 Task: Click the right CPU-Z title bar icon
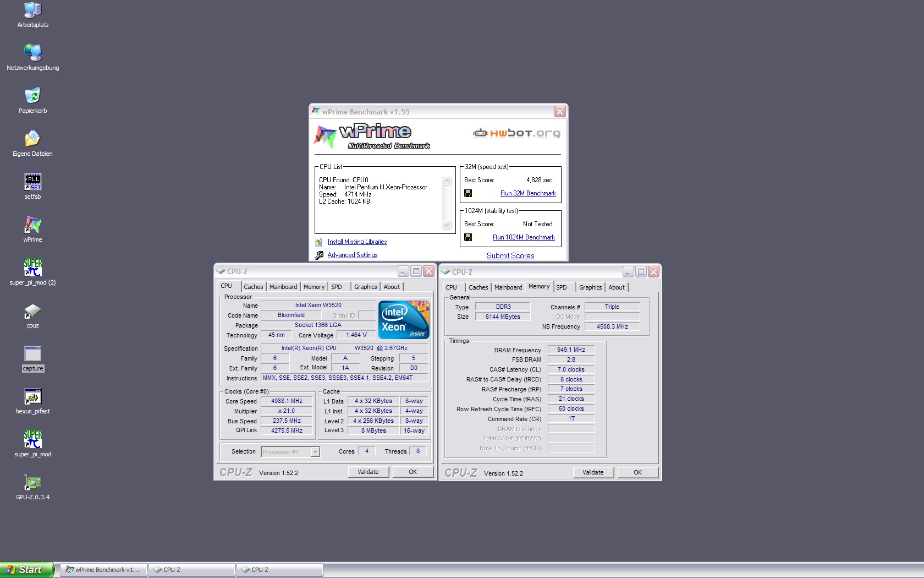pos(446,272)
